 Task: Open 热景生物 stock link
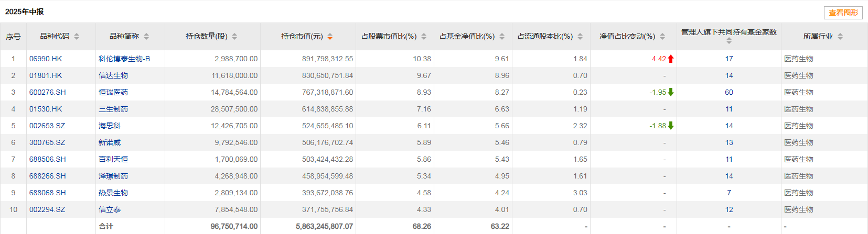(x=113, y=193)
